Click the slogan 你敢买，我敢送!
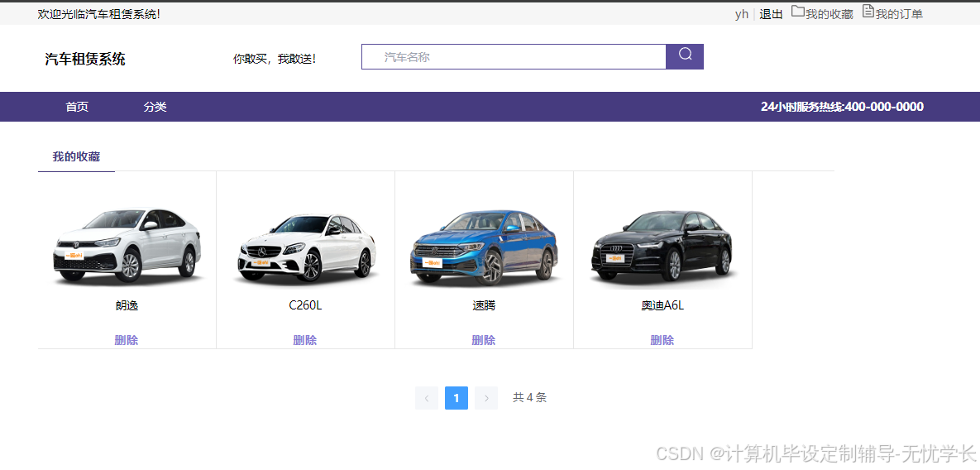Image resolution: width=980 pixels, height=470 pixels. (275, 60)
